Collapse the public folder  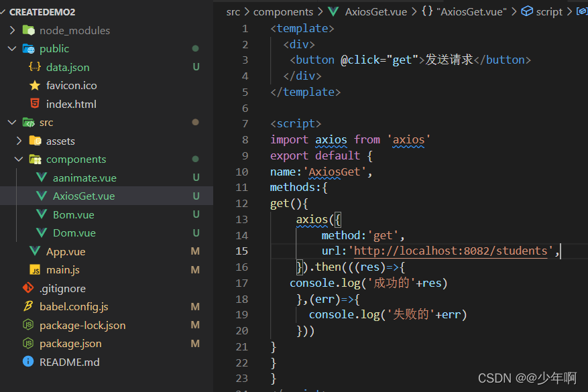12,49
